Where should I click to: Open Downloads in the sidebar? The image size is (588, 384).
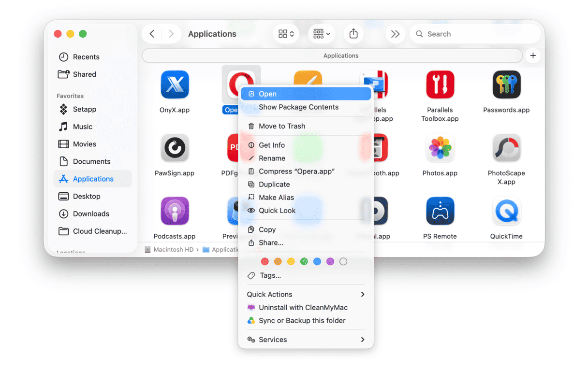point(92,213)
